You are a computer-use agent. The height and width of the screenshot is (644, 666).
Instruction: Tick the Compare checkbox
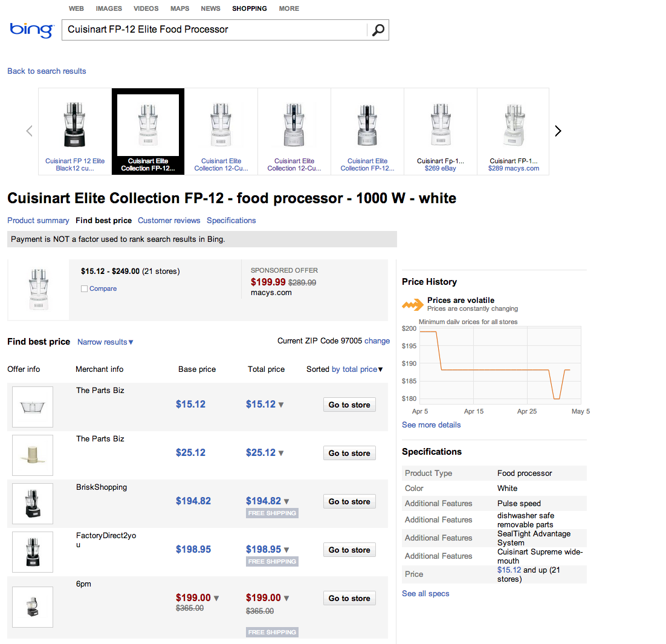(x=85, y=289)
